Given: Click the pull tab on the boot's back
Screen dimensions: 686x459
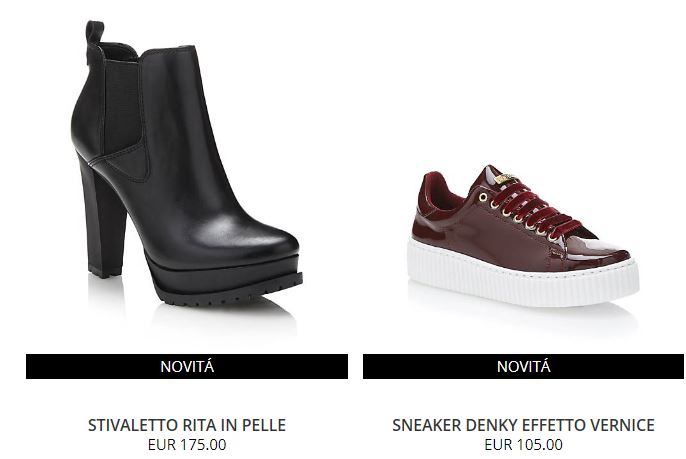Looking at the screenshot, I should tap(94, 33).
